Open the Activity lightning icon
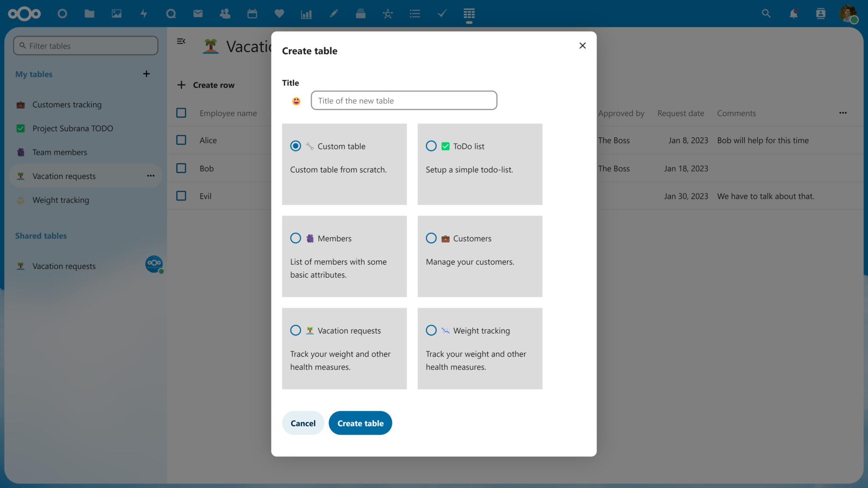Screen dimensions: 868x488 144,14
